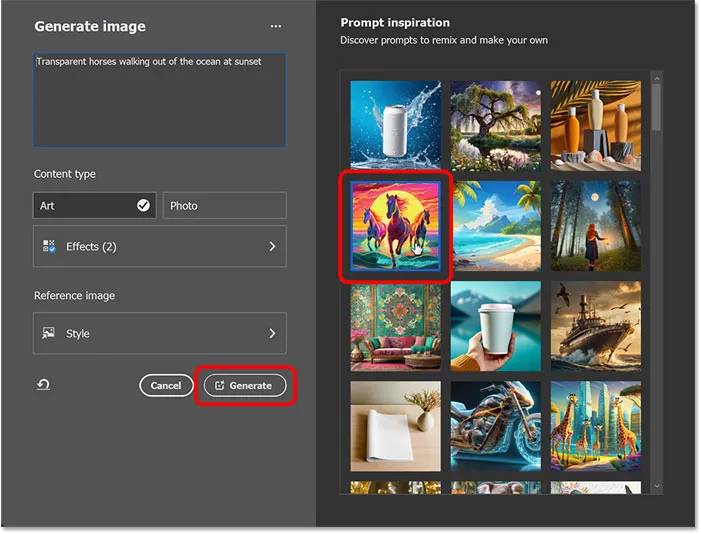
Task: Choose the warship at sea thumbnail
Action: (596, 326)
